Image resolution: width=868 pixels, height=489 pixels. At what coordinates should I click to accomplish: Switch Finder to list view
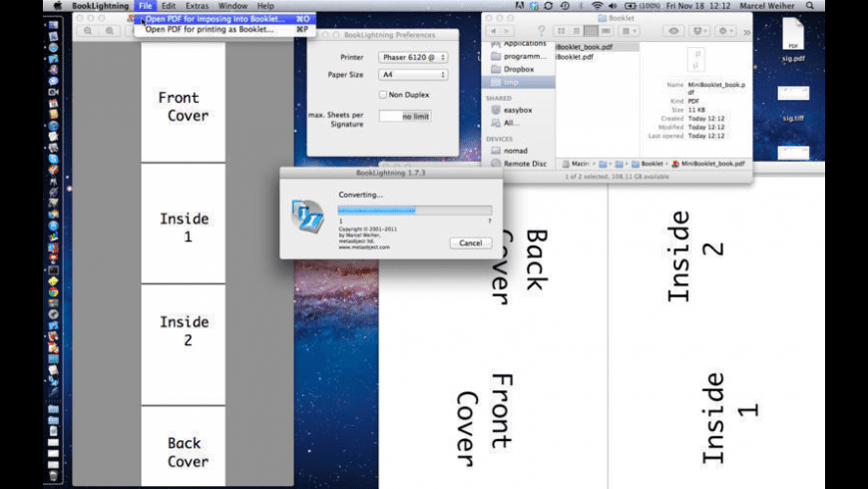pyautogui.click(x=577, y=31)
